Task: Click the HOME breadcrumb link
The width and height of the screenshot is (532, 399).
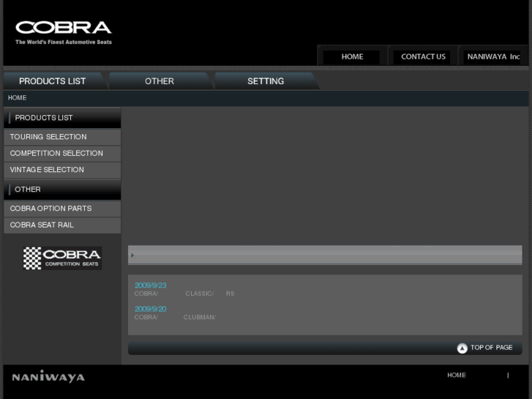Action: pyautogui.click(x=18, y=98)
